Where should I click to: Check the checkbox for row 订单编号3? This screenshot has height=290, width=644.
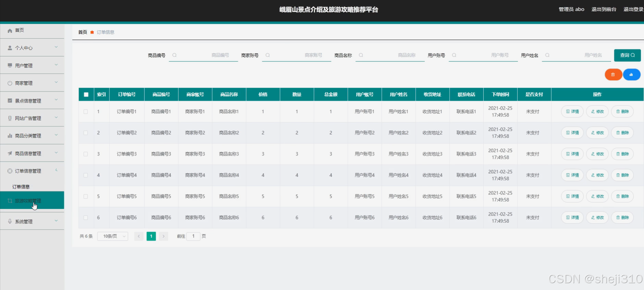tap(86, 154)
